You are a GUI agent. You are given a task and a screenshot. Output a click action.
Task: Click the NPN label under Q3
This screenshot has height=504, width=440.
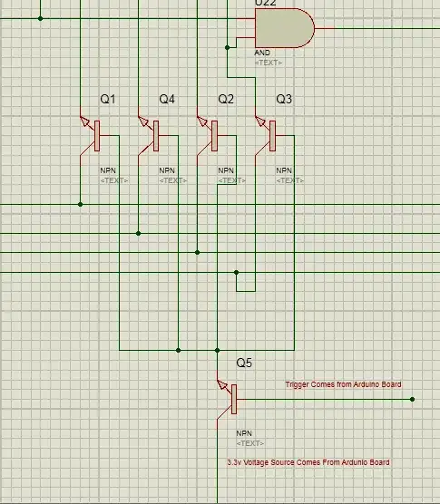(x=284, y=170)
